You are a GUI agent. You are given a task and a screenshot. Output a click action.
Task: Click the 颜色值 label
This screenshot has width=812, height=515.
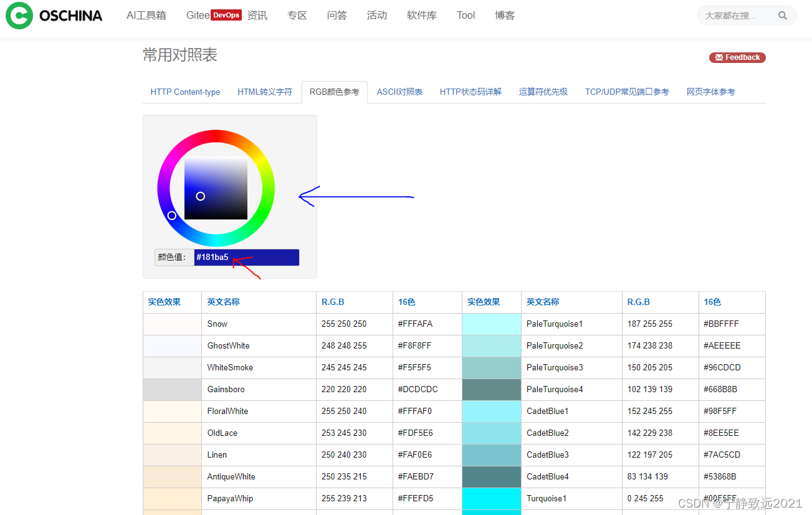[174, 257]
